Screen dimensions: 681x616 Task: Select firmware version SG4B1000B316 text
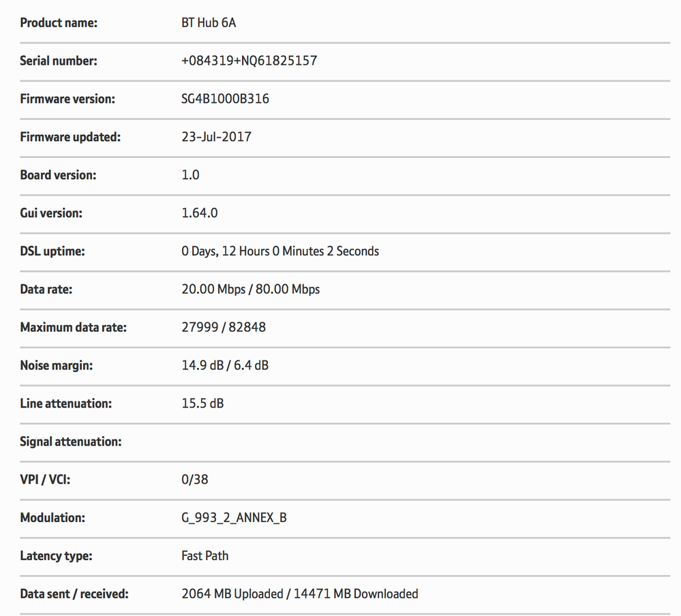(225, 99)
